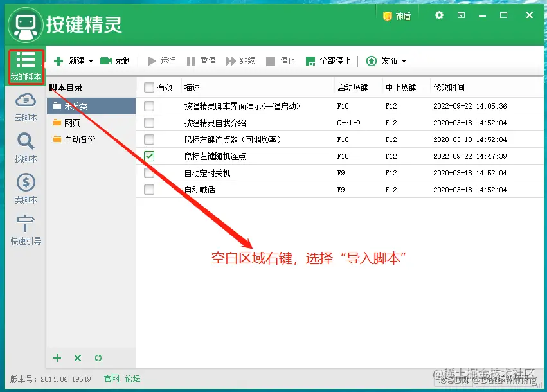The image size is (547, 392).
Task: Select script 自动喊话
Action: pos(199,190)
